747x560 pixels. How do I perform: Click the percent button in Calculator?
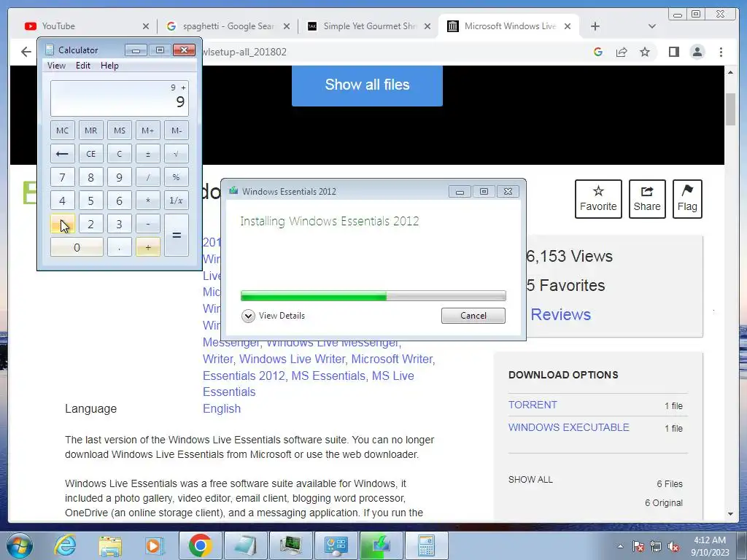[177, 177]
